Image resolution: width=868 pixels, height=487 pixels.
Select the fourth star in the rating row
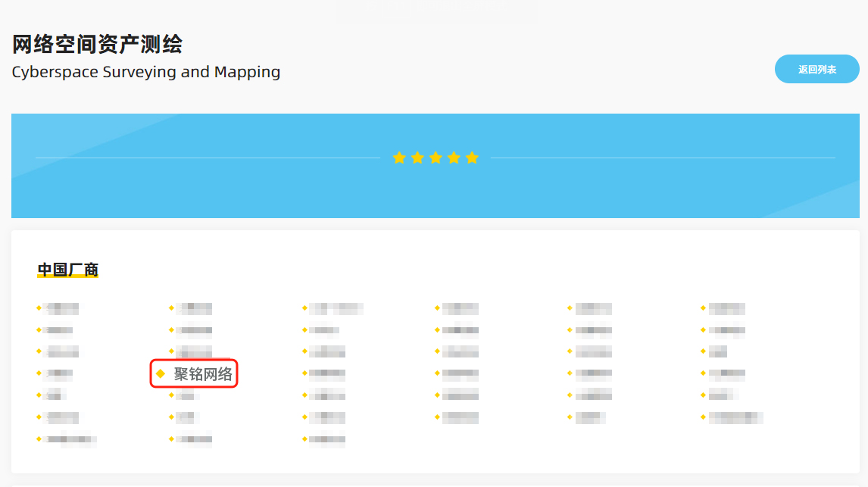[x=454, y=158]
